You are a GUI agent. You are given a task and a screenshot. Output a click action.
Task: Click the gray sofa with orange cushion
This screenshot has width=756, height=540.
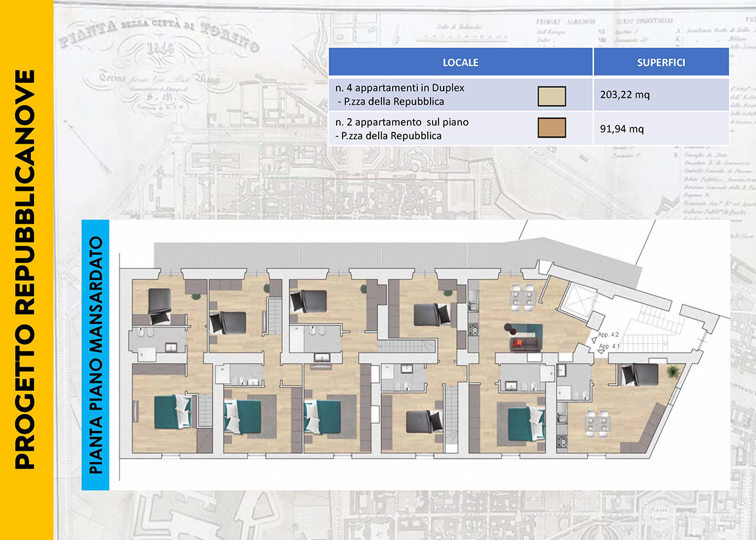(x=523, y=341)
